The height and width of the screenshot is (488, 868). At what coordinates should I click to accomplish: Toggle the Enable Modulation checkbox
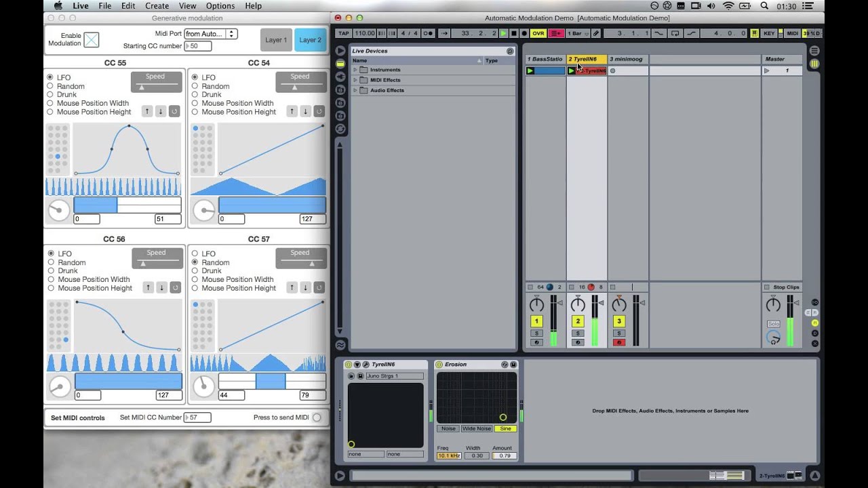[x=91, y=40]
